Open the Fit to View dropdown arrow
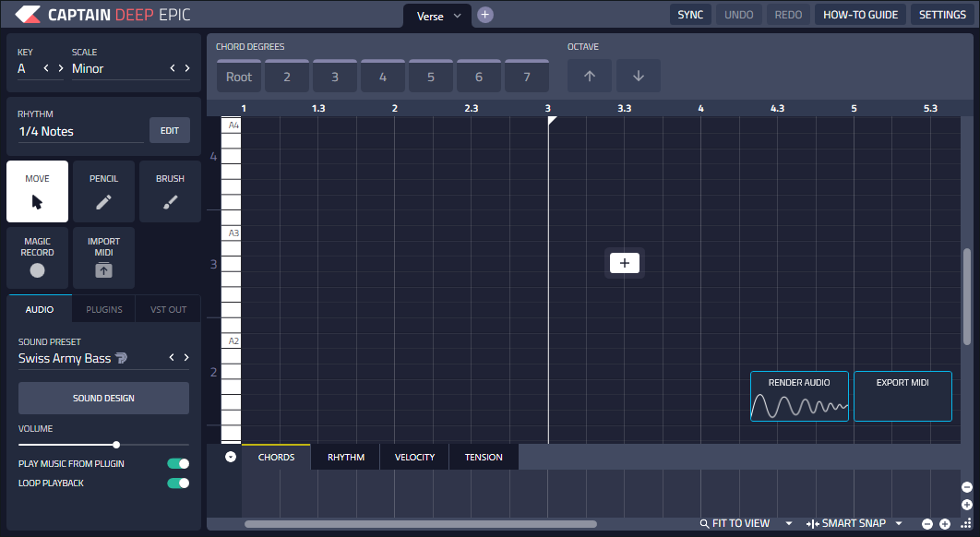Image resolution: width=980 pixels, height=537 pixels. (789, 523)
